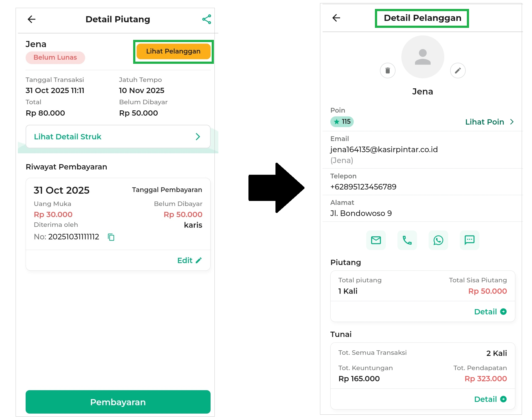Delete customer with the trash icon
Image resolution: width=532 pixels, height=420 pixels.
tap(387, 71)
